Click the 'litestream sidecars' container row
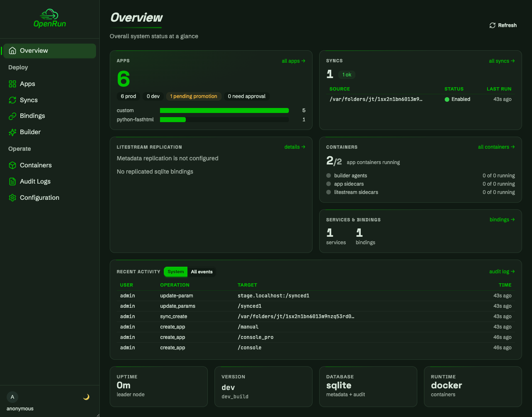 pyautogui.click(x=420, y=192)
